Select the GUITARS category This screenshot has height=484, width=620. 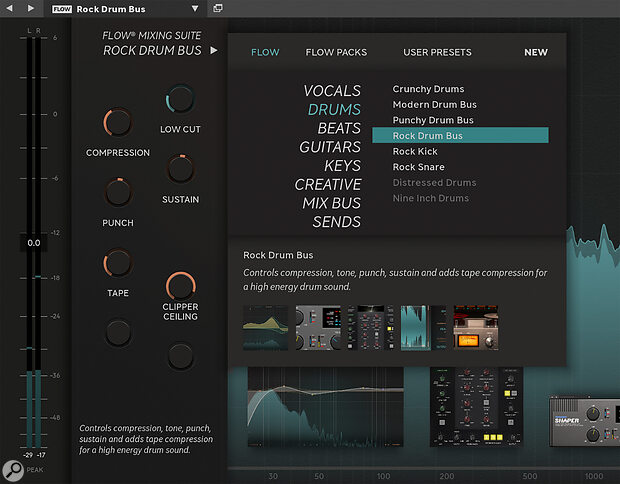pyautogui.click(x=330, y=147)
